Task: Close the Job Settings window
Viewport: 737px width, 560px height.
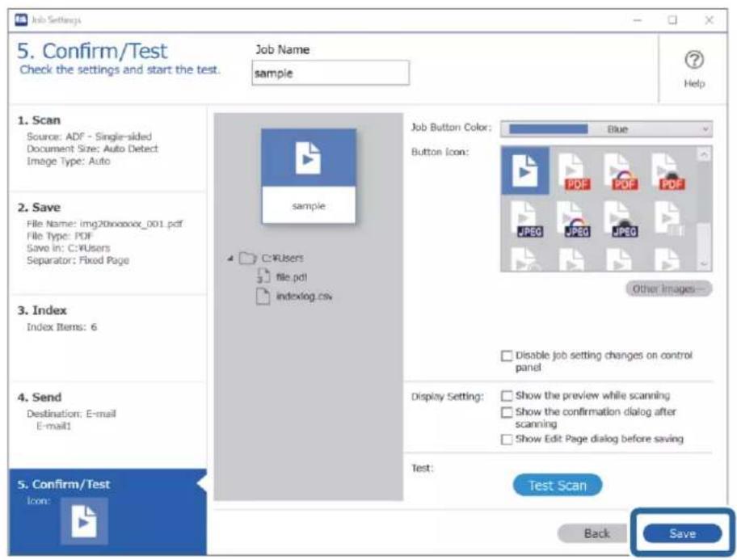Action: 709,20
